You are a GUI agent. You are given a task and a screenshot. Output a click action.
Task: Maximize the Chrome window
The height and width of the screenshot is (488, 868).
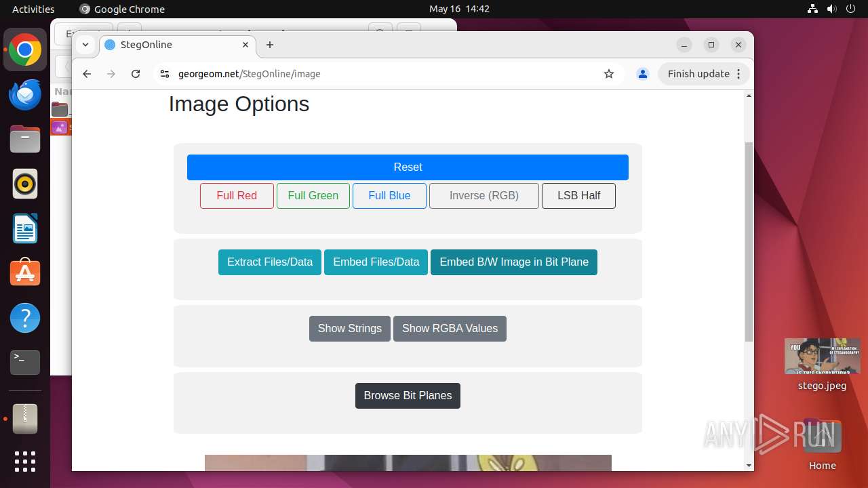[x=711, y=45]
